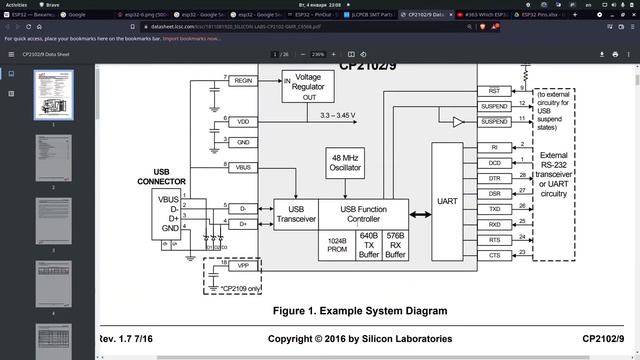Click the horizontal scrollbar of the PDF
This screenshot has height=360, width=640.
(373, 358)
